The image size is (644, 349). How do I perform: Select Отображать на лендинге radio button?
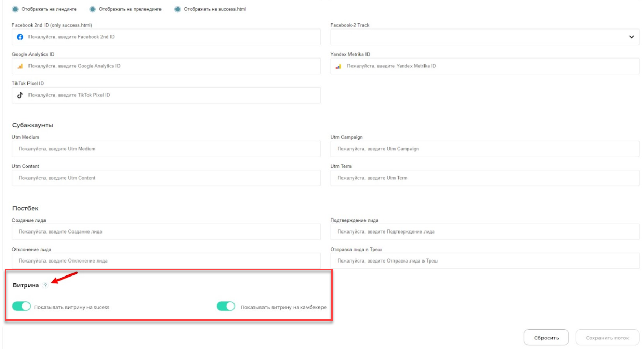[15, 9]
